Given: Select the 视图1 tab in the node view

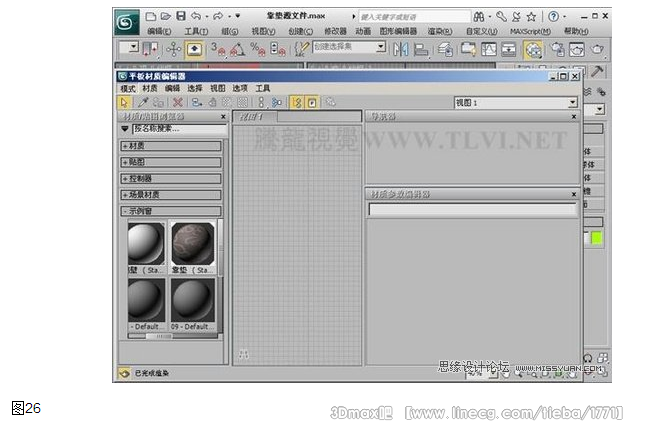Looking at the screenshot, I should tap(255, 117).
